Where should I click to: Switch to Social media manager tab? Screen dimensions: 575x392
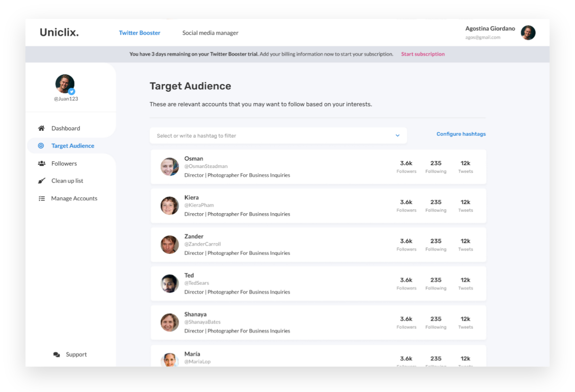click(211, 33)
